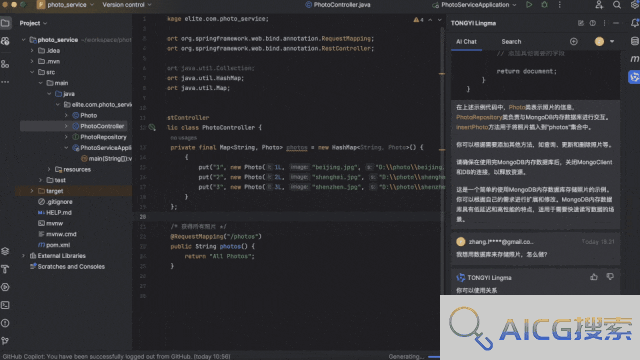Open more run actions menu

click(560, 5)
